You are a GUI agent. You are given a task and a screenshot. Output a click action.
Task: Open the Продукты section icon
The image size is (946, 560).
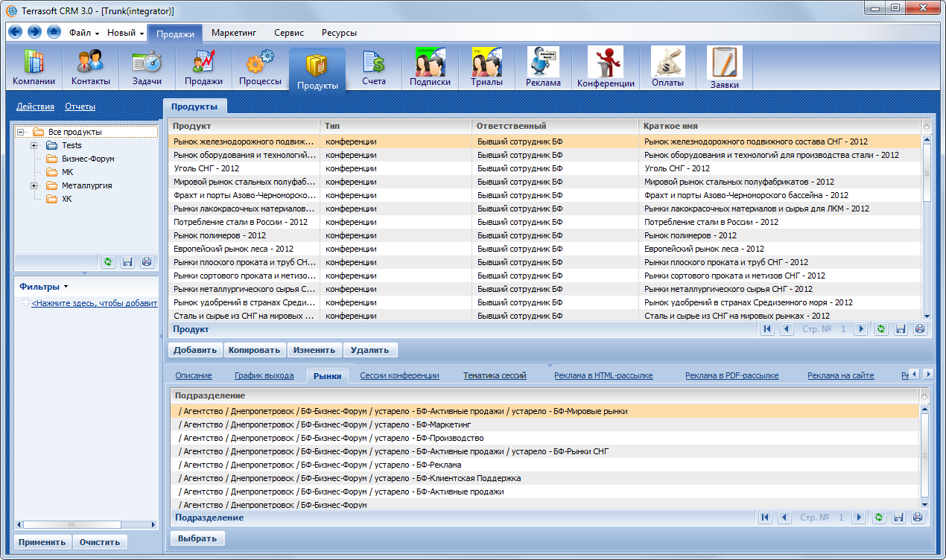pos(317,70)
